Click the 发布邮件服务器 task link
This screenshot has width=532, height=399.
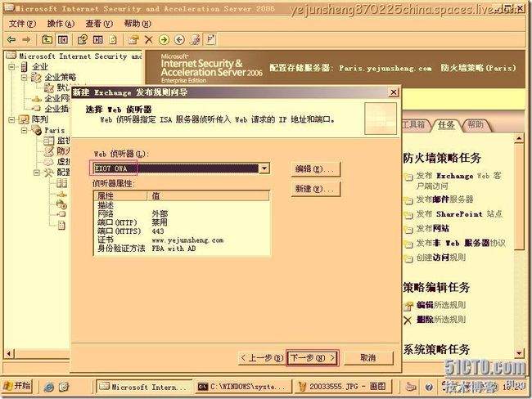pos(444,199)
